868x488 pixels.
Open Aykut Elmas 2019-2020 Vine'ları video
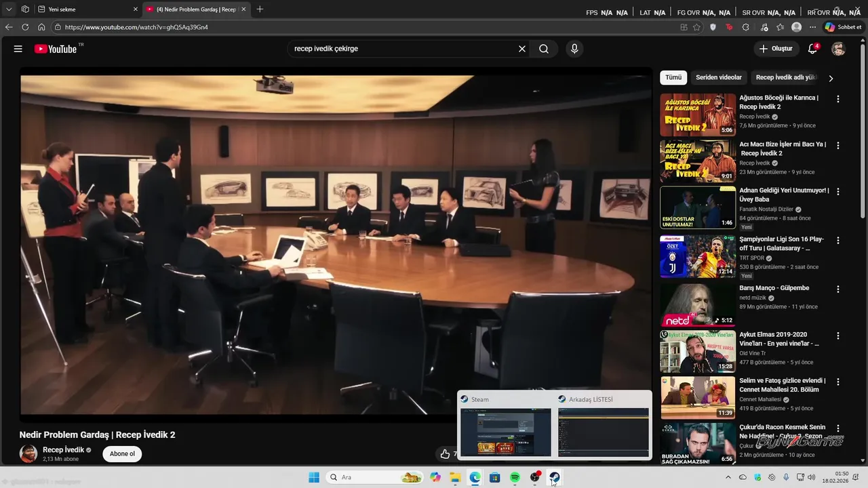pos(698,351)
